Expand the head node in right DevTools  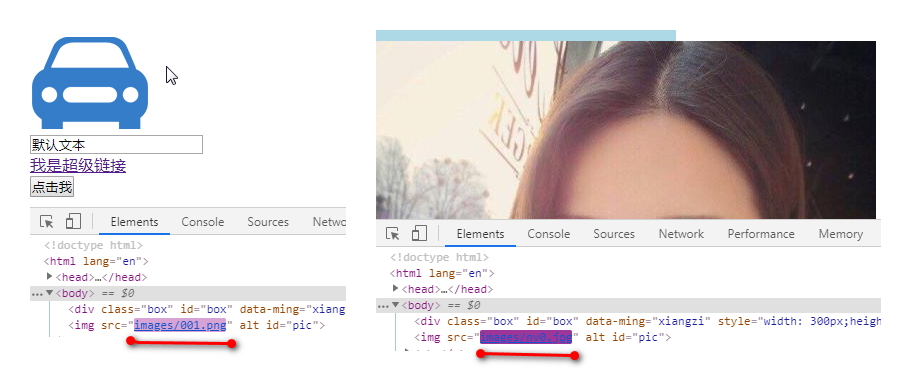click(x=396, y=288)
